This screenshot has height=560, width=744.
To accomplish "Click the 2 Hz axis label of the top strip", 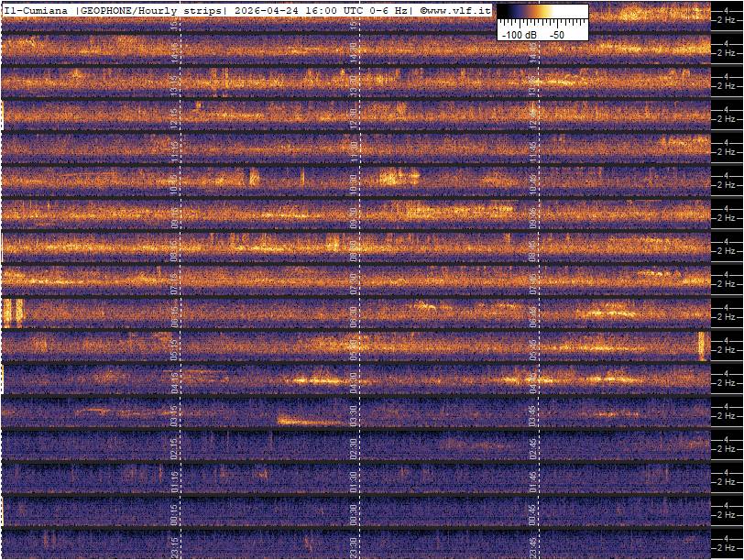I will point(728,20).
